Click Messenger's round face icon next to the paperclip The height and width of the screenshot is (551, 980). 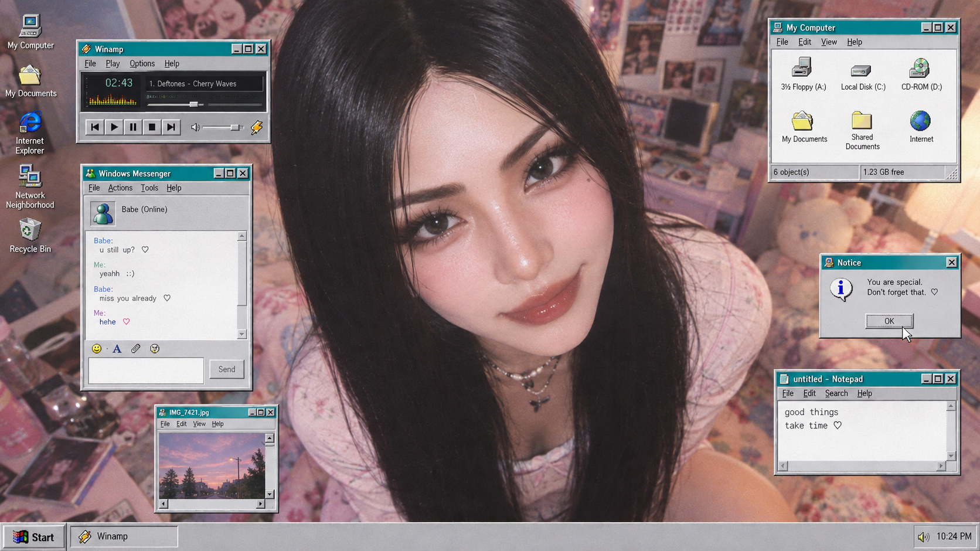[x=155, y=349]
